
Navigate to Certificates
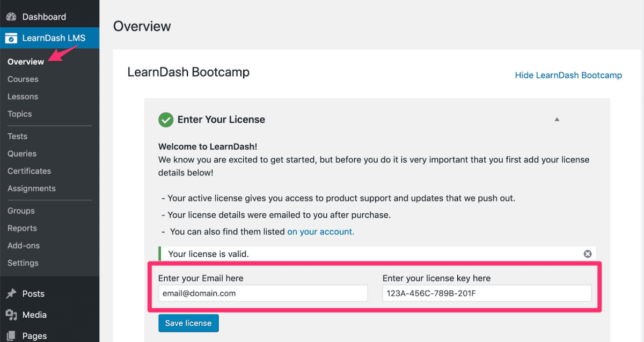point(29,170)
